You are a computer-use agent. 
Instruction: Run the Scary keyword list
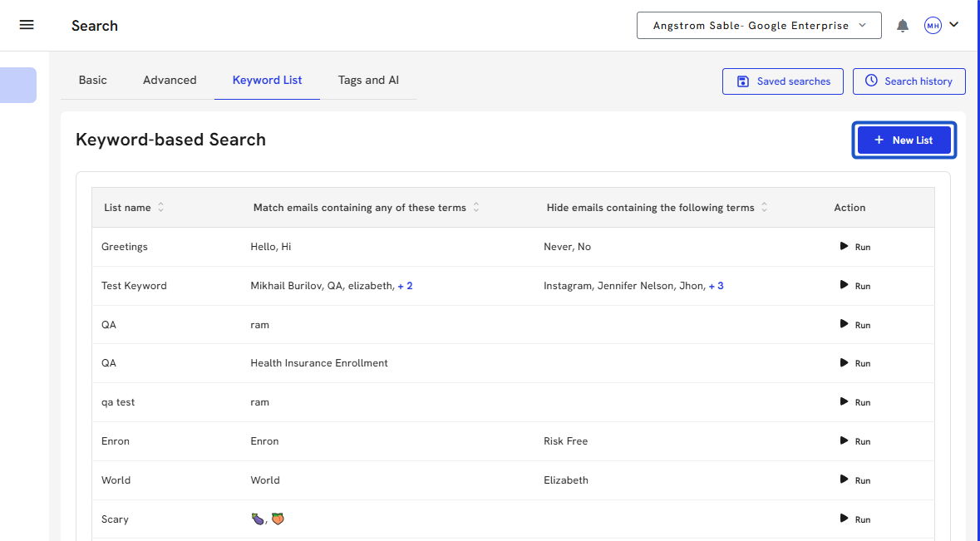pyautogui.click(x=855, y=519)
